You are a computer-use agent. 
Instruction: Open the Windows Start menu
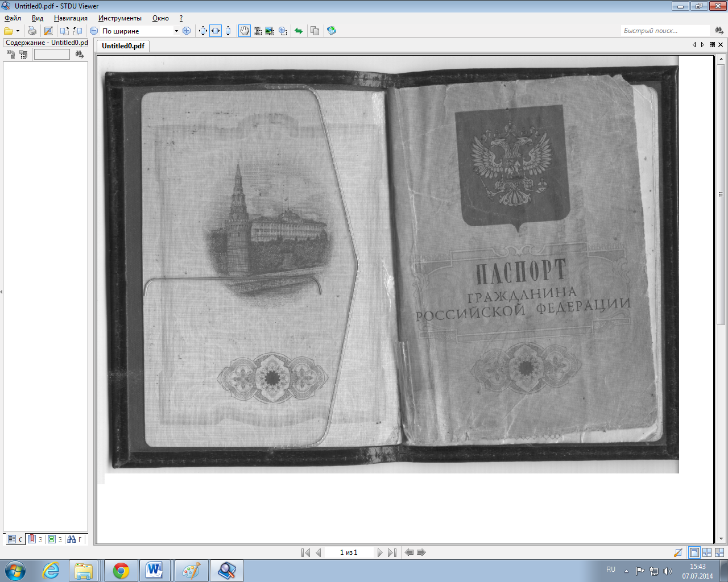[x=15, y=570]
